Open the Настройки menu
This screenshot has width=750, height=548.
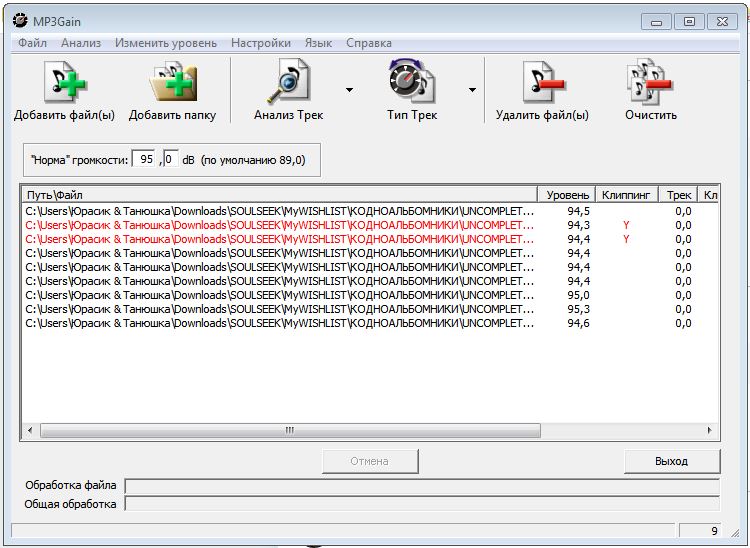point(260,43)
